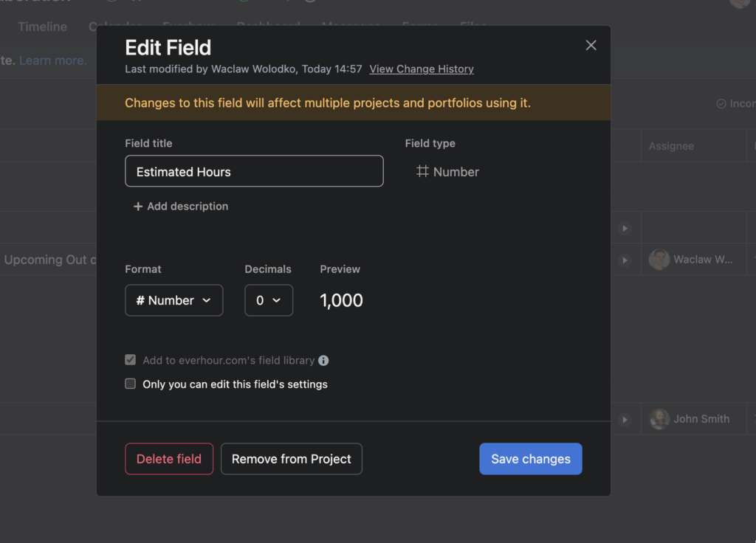The image size is (756, 543).
Task: Switch to the Timeline tab
Action: pyautogui.click(x=41, y=27)
